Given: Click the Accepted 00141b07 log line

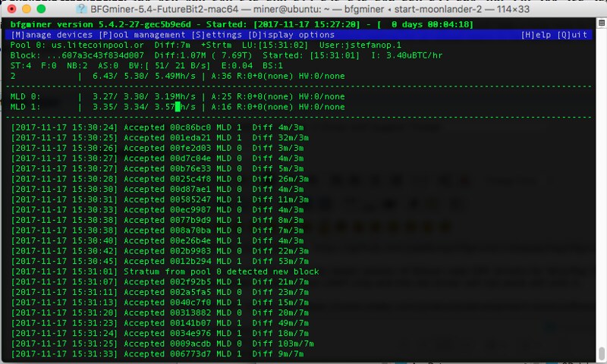Looking at the screenshot, I should pyautogui.click(x=159, y=323).
